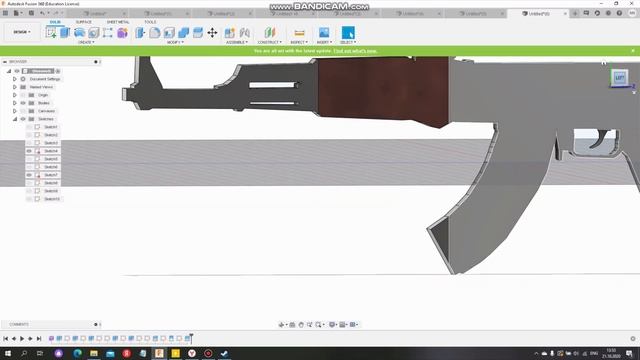The height and width of the screenshot is (360, 640).
Task: Select the Combine tool
Action: [184, 33]
